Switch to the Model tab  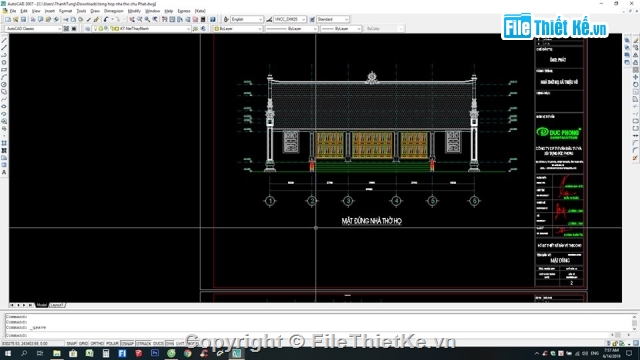coord(42,305)
